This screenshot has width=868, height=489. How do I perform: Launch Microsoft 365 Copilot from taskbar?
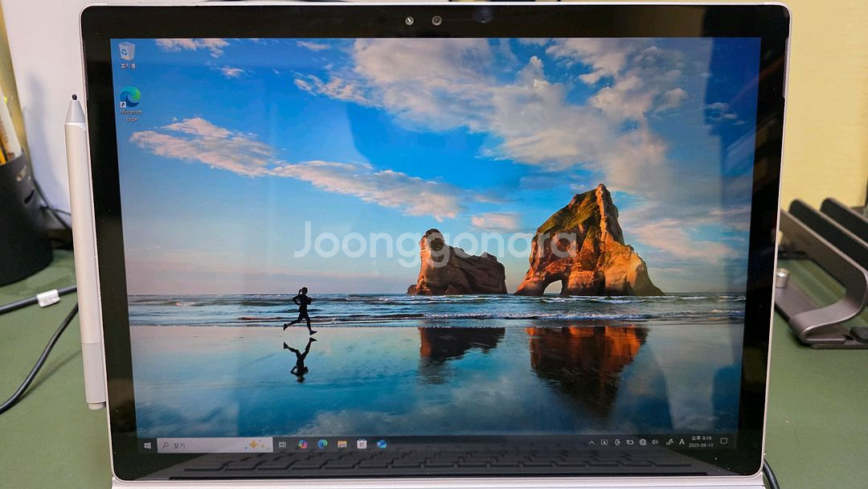click(x=302, y=444)
